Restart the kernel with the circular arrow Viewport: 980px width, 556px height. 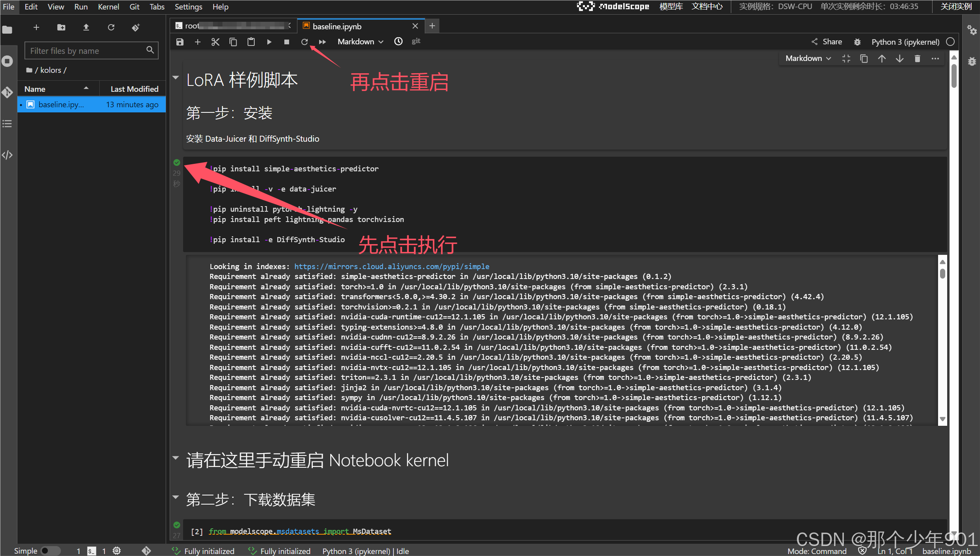coord(304,42)
